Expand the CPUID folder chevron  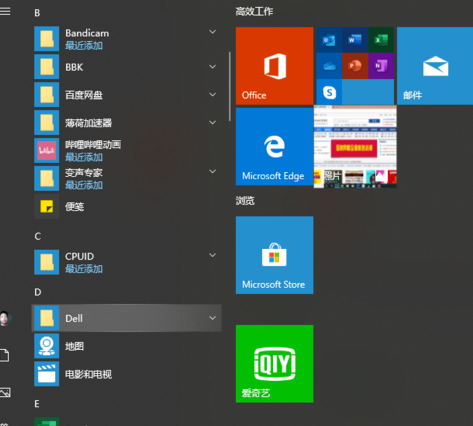pyautogui.click(x=212, y=255)
